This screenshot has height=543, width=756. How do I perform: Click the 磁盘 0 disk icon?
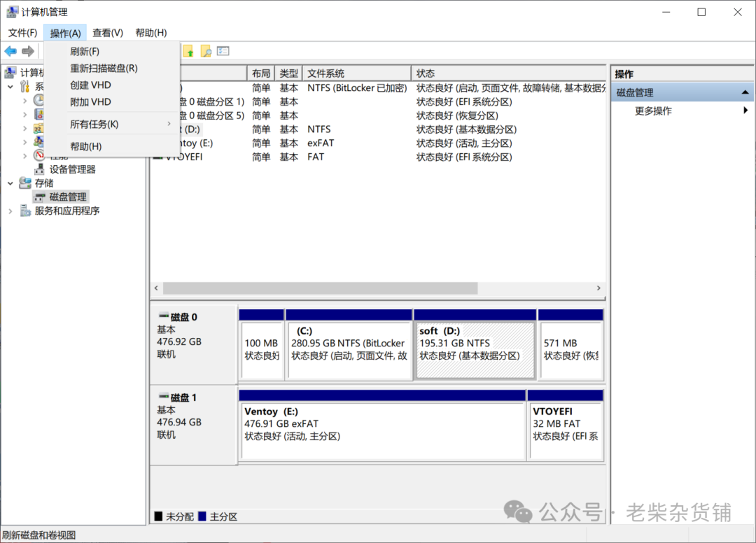(x=164, y=316)
